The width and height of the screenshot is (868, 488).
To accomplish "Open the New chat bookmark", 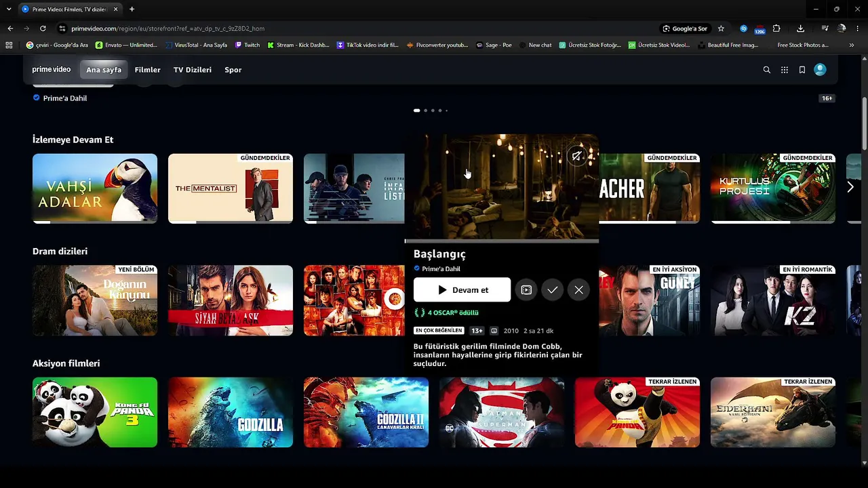I will click(x=536, y=45).
